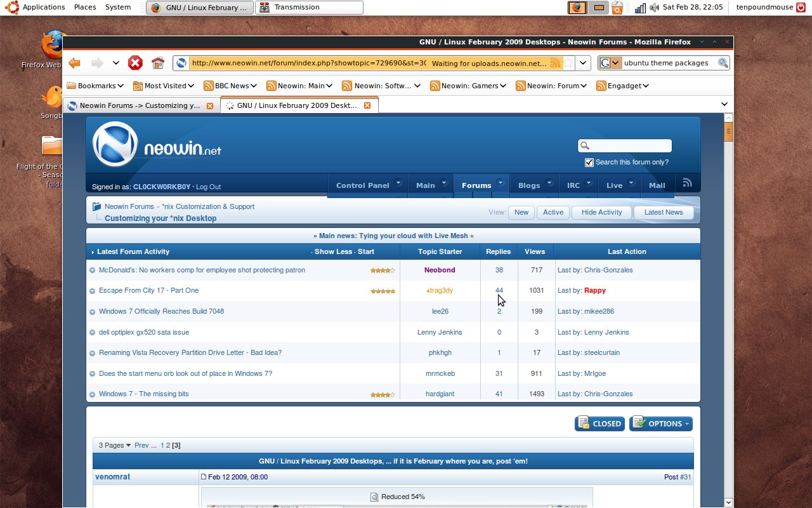This screenshot has height=508, width=812.
Task: Go to the Firefox Home page icon
Action: [x=158, y=63]
